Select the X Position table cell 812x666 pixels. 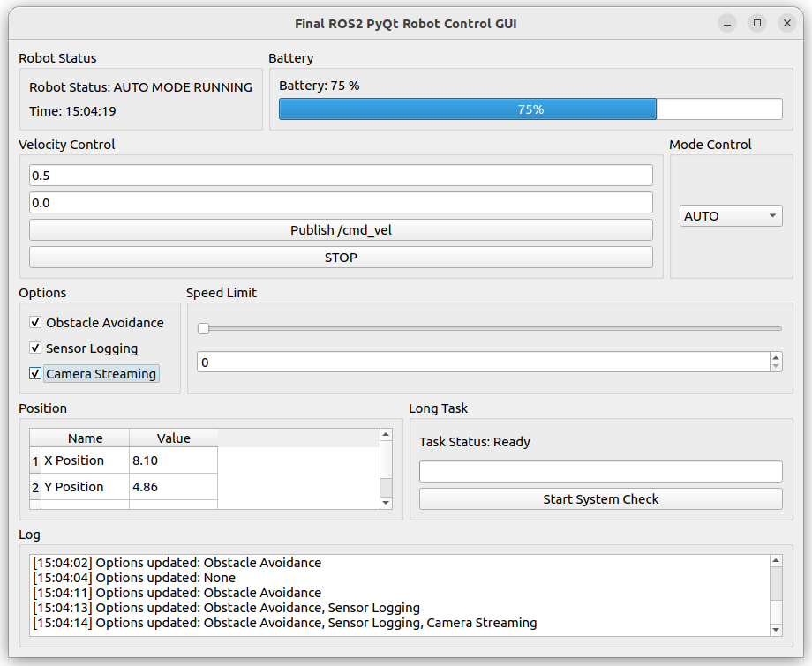[x=85, y=460]
